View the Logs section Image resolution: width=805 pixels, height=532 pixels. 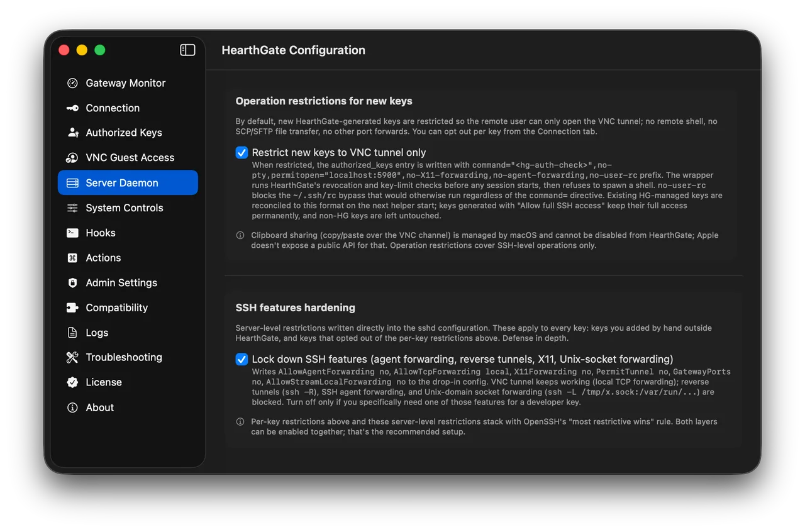(128, 333)
